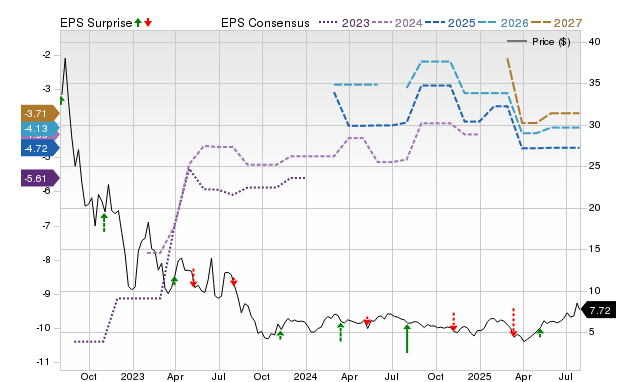The width and height of the screenshot is (640, 382).
Task: Click the red dashed surprise arrow in March 2025
Action: [x=513, y=322]
